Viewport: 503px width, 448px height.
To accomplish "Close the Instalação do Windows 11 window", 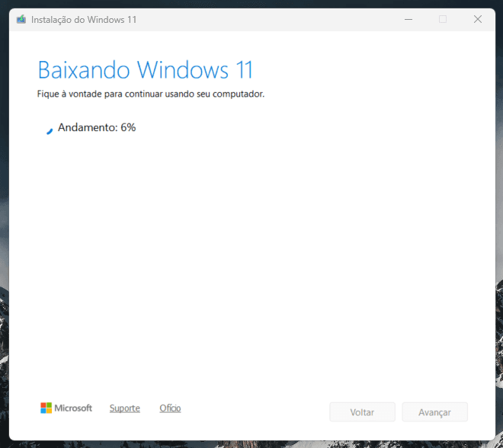I will [x=478, y=20].
